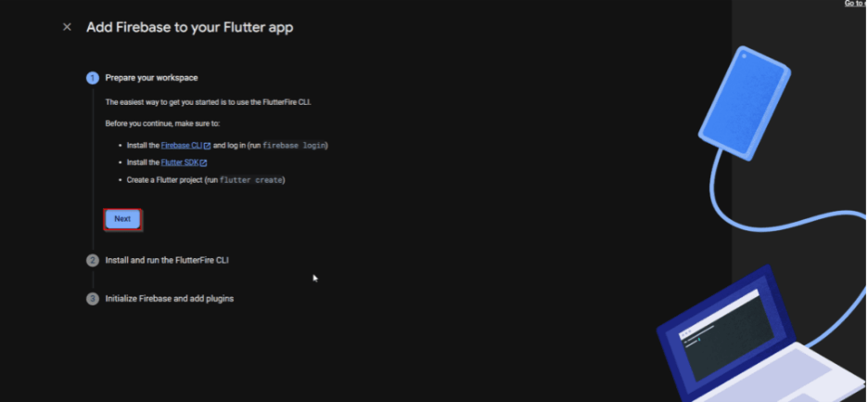Close the Add Firebase setup page
This screenshot has height=402, width=868.
[x=67, y=27]
